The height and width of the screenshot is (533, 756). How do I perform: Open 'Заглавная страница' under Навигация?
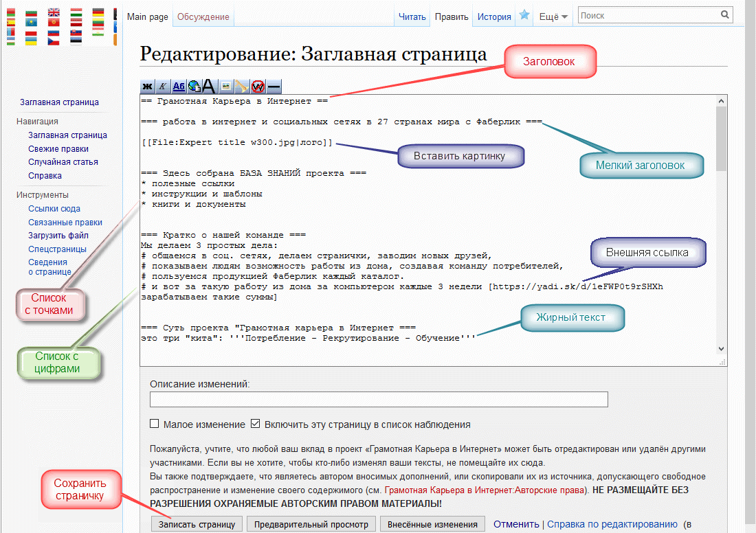tap(67, 135)
